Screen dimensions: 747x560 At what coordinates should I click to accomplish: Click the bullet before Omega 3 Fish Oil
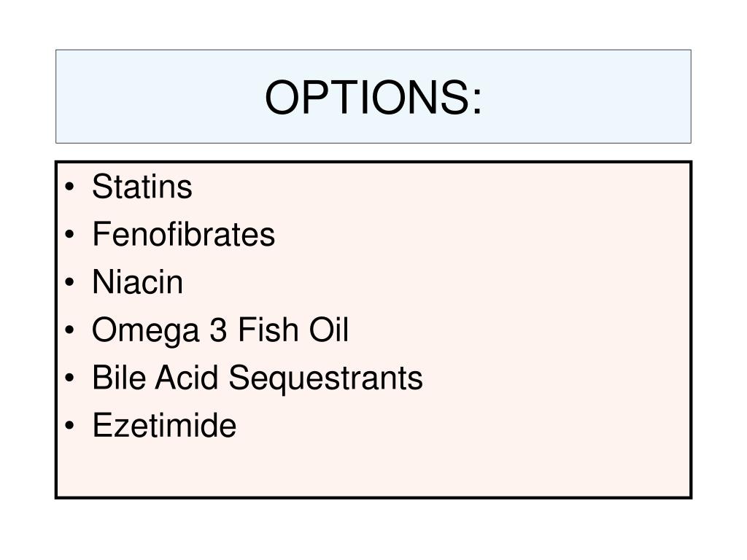[x=69, y=330]
